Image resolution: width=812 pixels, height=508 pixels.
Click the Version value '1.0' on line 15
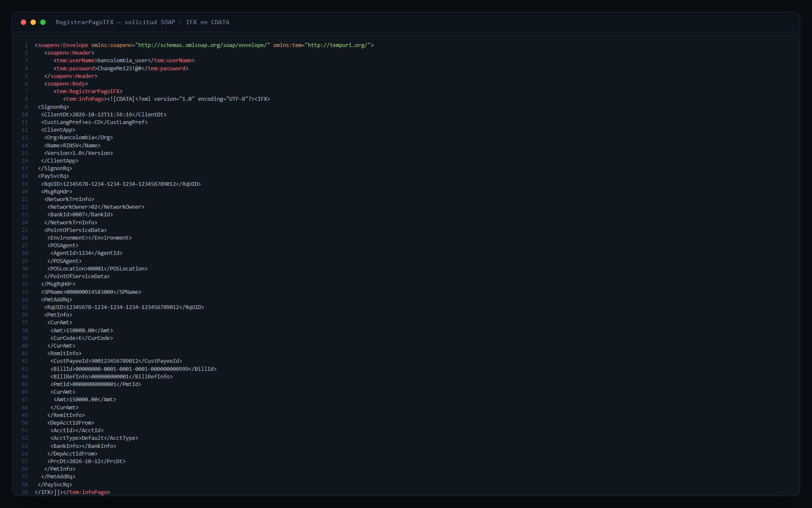(x=77, y=153)
